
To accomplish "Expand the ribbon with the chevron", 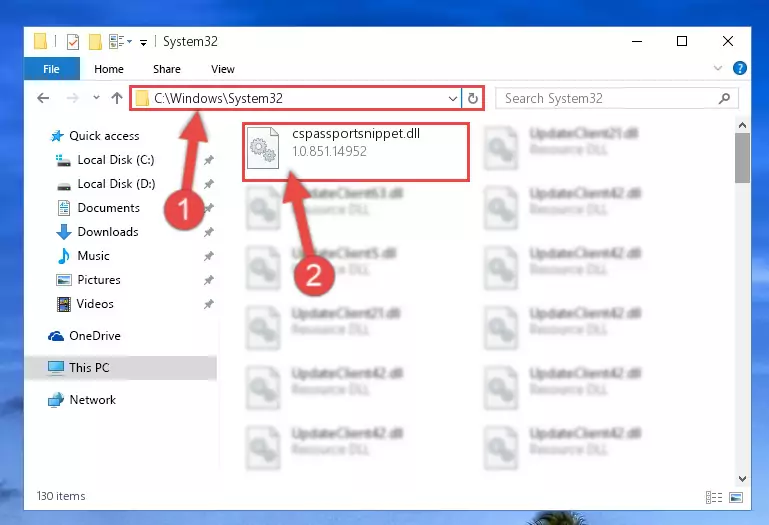I will click(718, 68).
